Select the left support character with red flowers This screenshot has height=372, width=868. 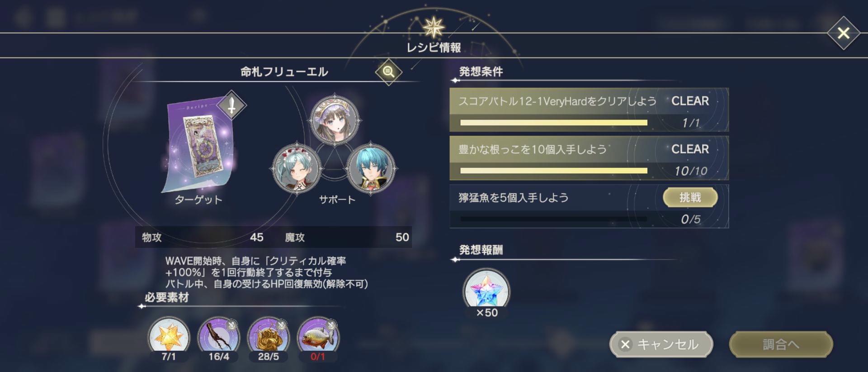297,168
